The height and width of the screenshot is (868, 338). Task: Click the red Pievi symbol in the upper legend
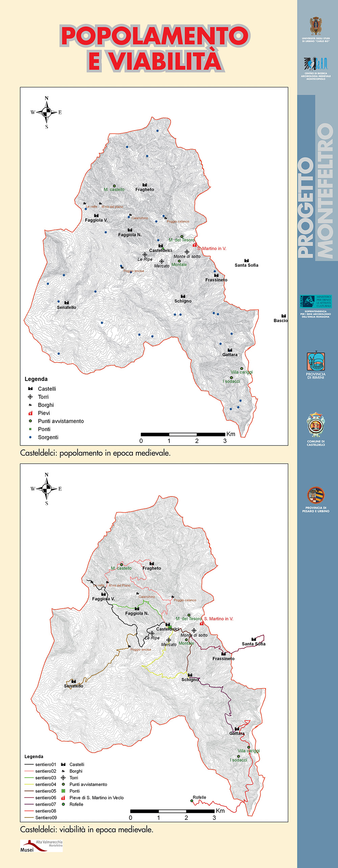click(30, 413)
